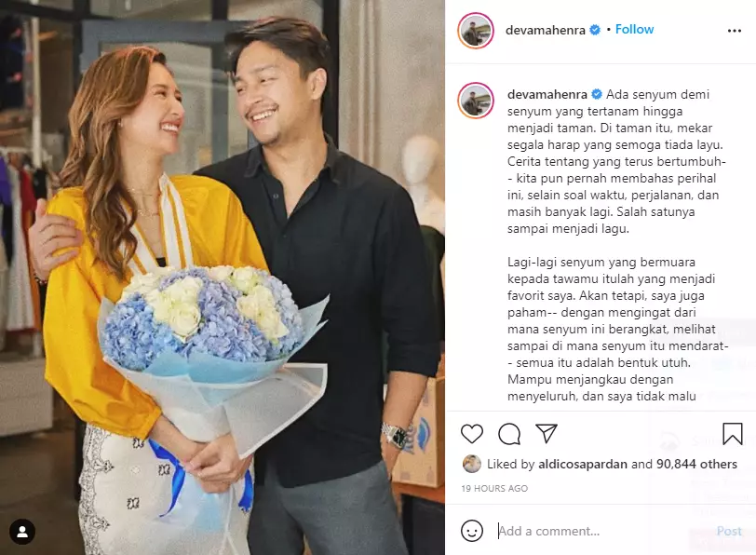Share post with paper plane icon
The width and height of the screenshot is (756, 555).
(547, 434)
